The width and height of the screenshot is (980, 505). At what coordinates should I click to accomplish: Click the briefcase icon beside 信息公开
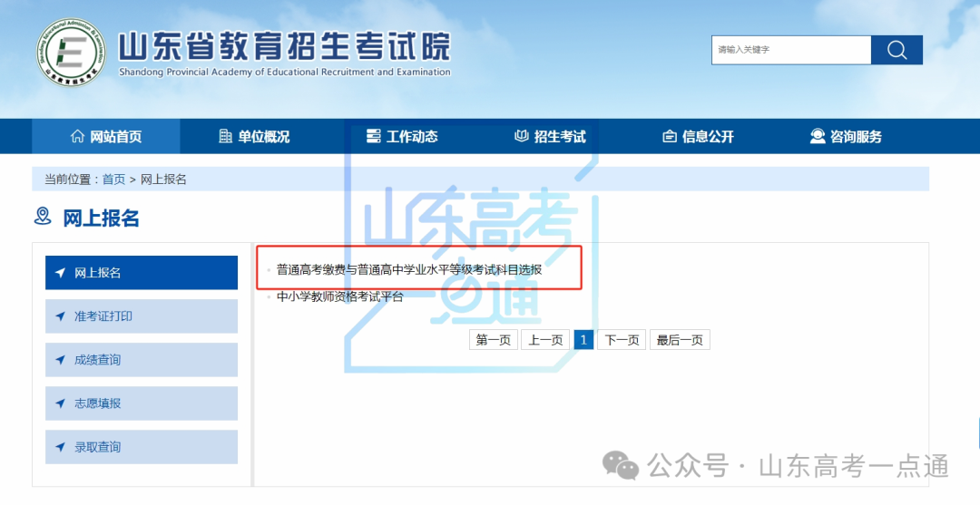coord(670,137)
